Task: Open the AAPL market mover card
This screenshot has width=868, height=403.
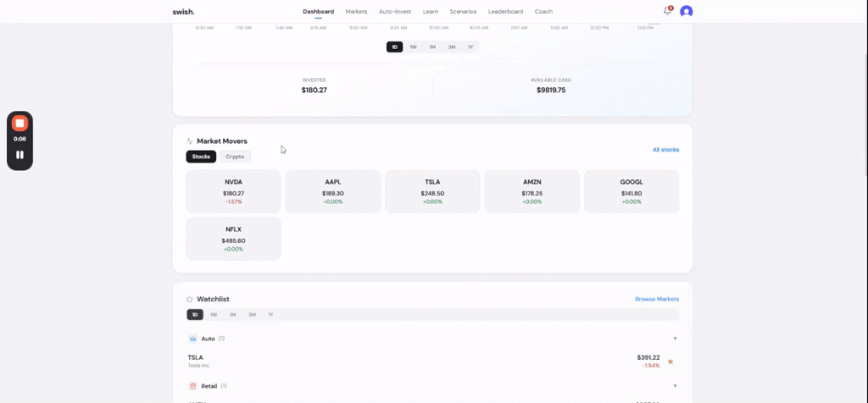Action: (332, 191)
